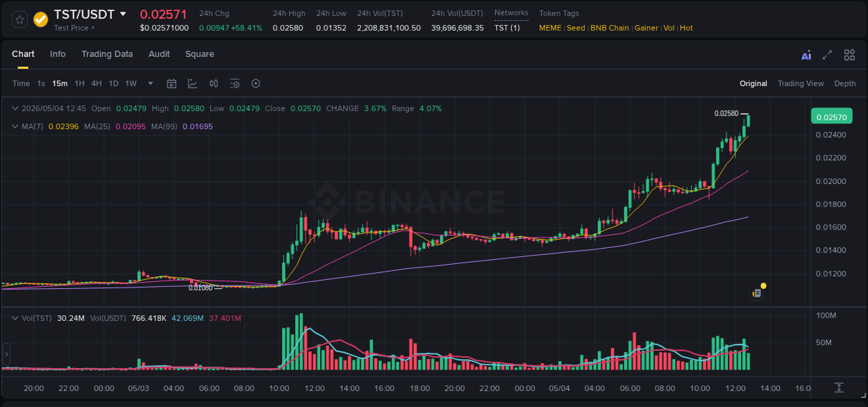Switch to the Audit tab
This screenshot has width=868, height=407.
coord(159,54)
